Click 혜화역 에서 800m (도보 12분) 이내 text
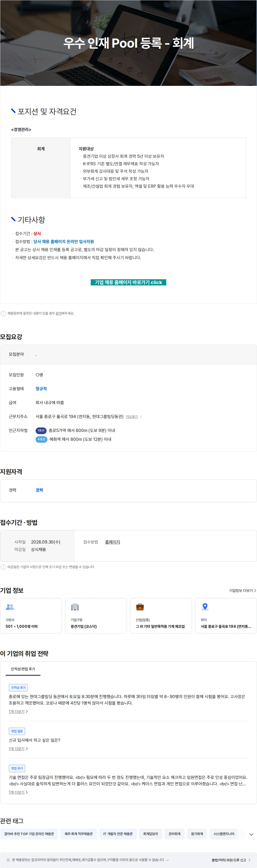 (x=80, y=439)
